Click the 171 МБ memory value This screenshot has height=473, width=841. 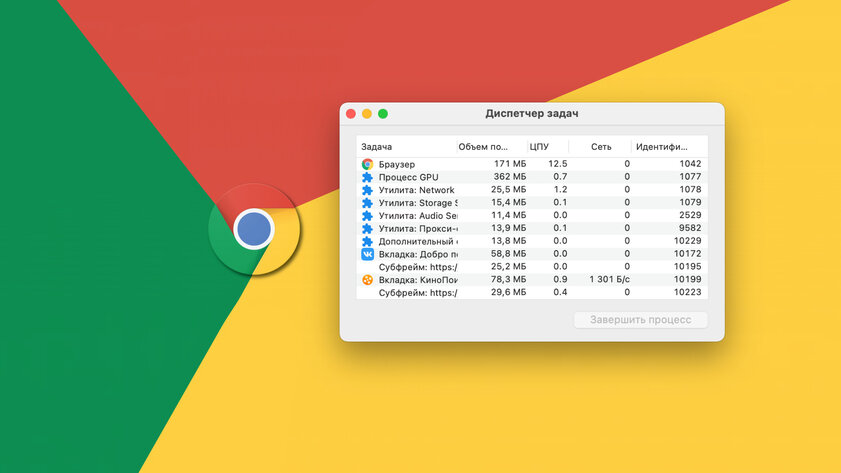pos(510,164)
